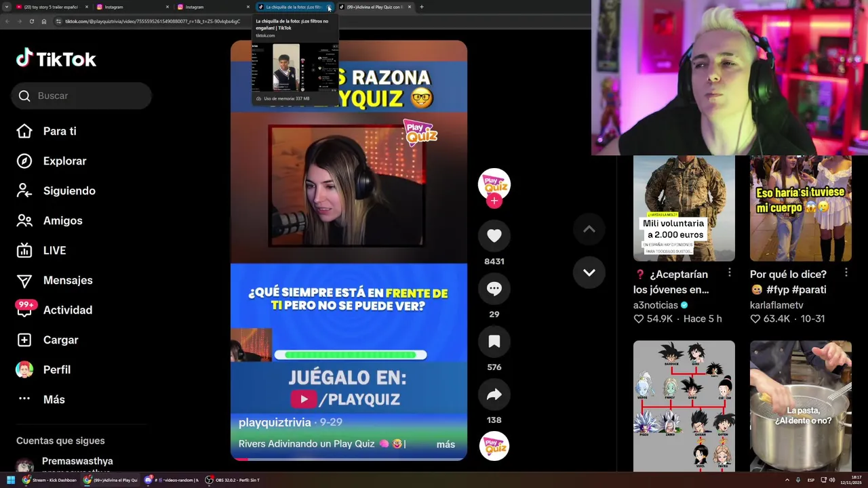
Task: Open comments on the video
Action: (494, 289)
